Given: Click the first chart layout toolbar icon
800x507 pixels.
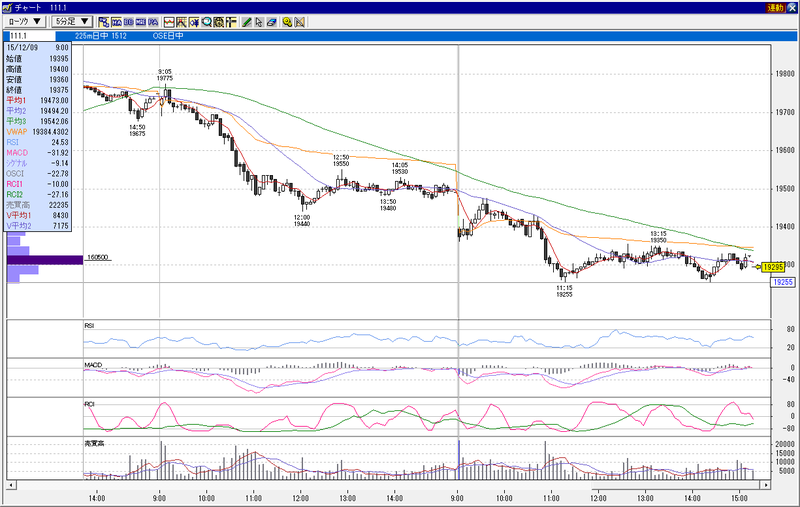Looking at the screenshot, I should (x=104, y=22).
